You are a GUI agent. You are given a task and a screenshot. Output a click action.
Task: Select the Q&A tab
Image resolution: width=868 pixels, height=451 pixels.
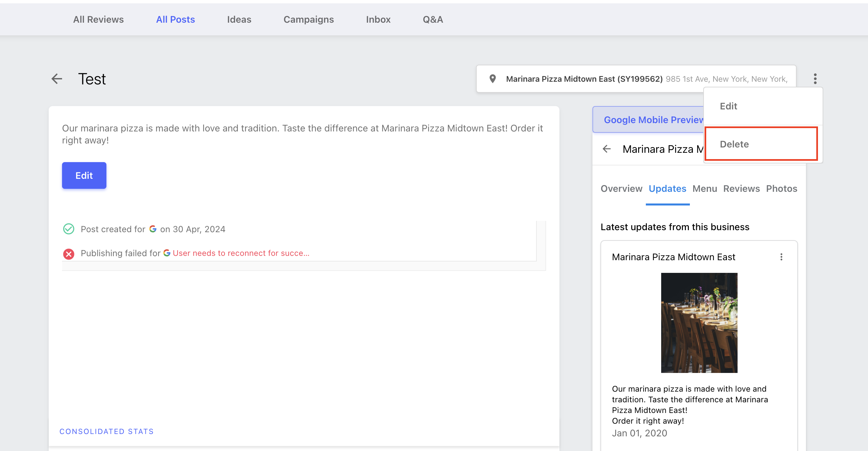pyautogui.click(x=433, y=20)
